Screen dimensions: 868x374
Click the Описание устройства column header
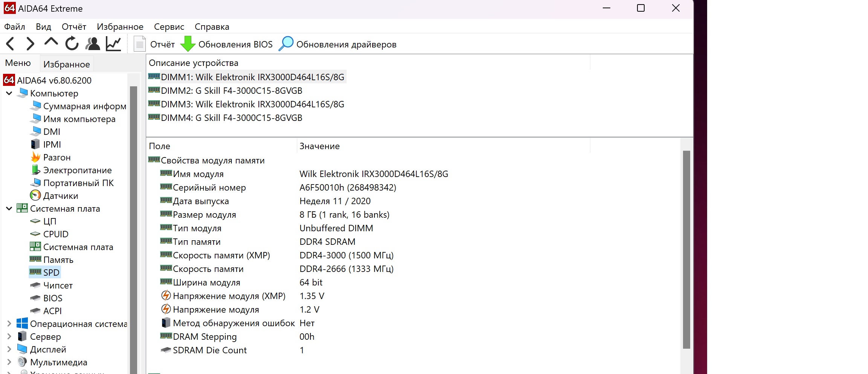(368, 63)
